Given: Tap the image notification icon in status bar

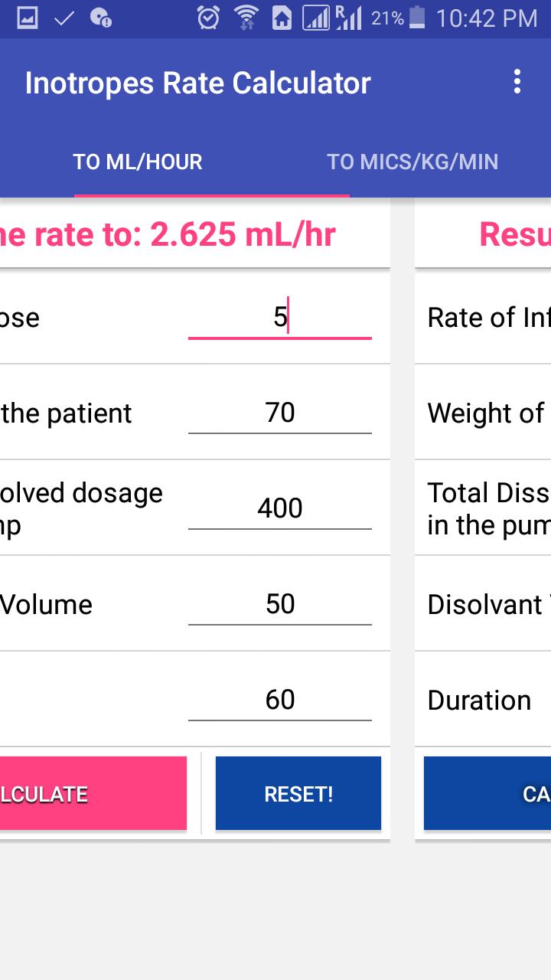Looking at the screenshot, I should click(x=28, y=18).
